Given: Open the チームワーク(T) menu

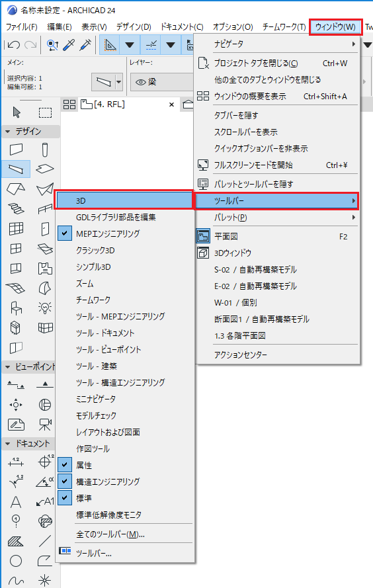Looking at the screenshot, I should 284,27.
